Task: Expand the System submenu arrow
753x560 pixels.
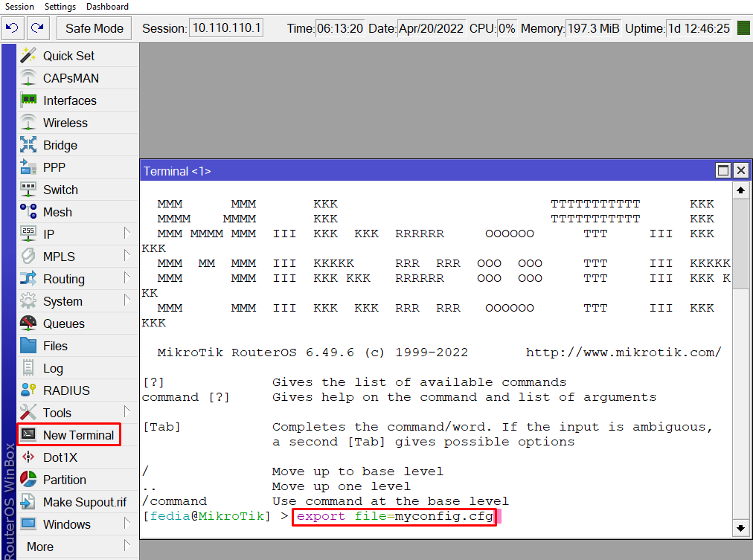Action: pyautogui.click(x=126, y=300)
